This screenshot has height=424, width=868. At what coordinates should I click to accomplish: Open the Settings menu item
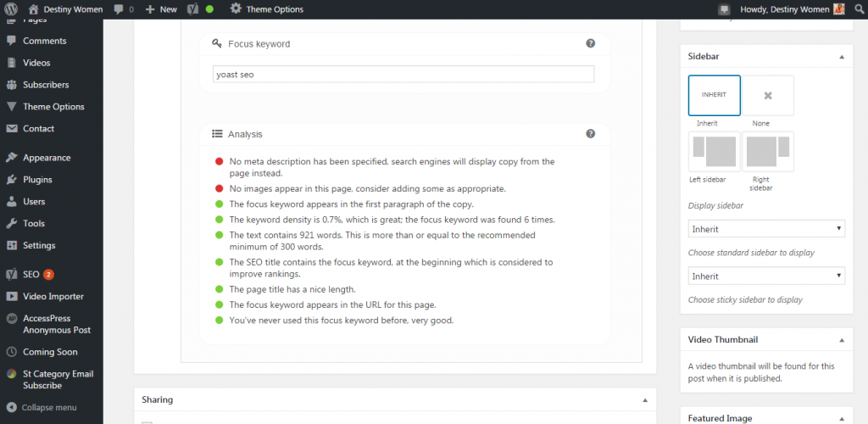[39, 246]
